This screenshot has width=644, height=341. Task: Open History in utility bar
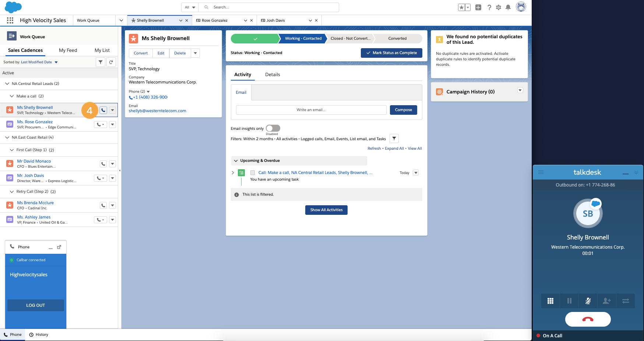point(39,334)
